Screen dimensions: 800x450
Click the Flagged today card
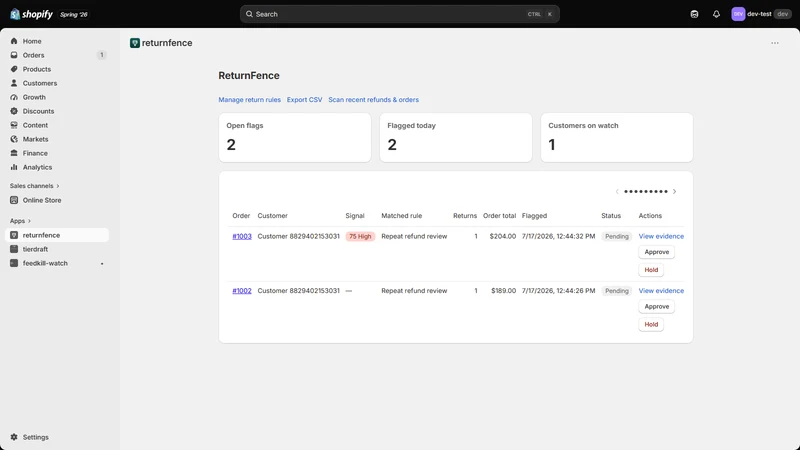coord(456,138)
